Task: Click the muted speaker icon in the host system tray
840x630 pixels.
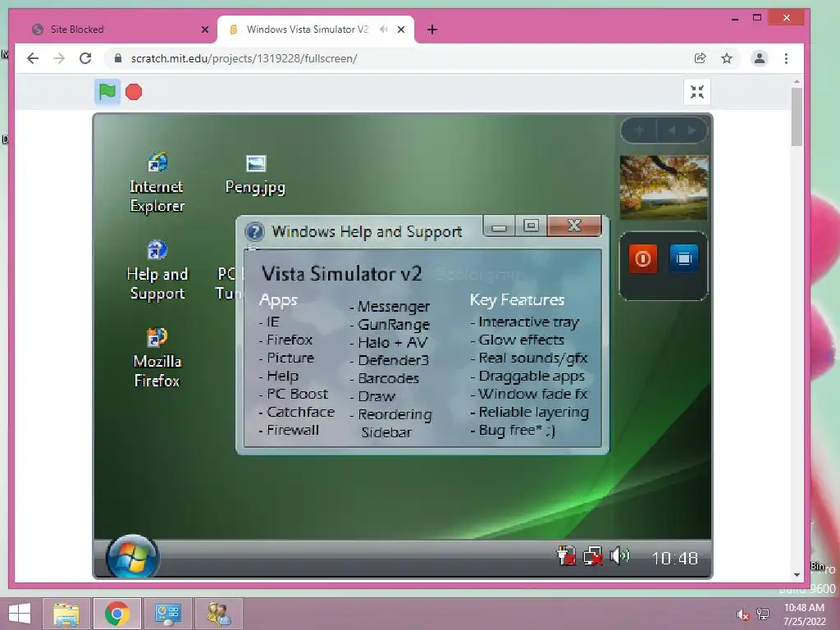Action: (x=742, y=614)
